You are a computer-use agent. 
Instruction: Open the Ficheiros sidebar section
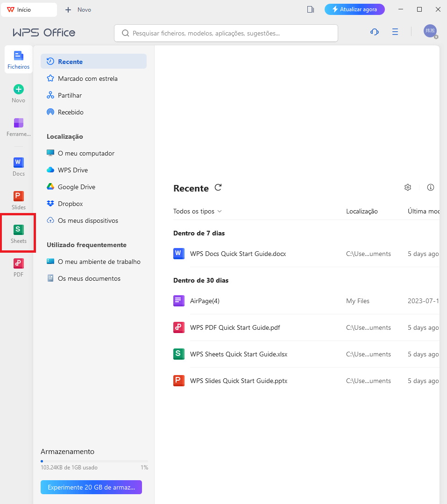tap(18, 60)
